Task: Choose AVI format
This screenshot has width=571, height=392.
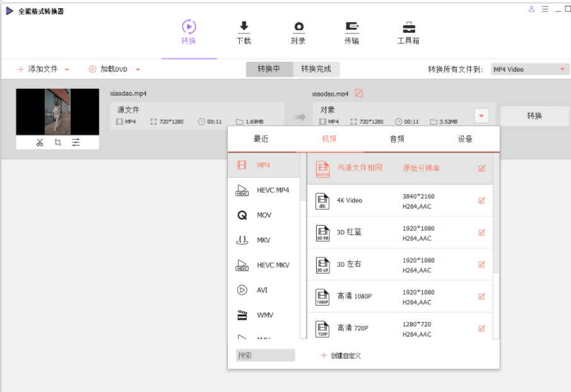Action: coord(264,290)
